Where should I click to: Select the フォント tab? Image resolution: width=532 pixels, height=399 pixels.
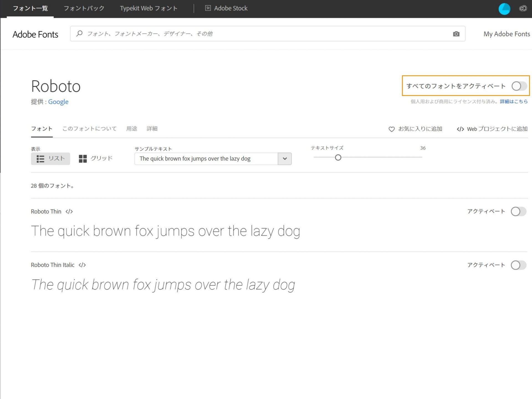tap(42, 129)
